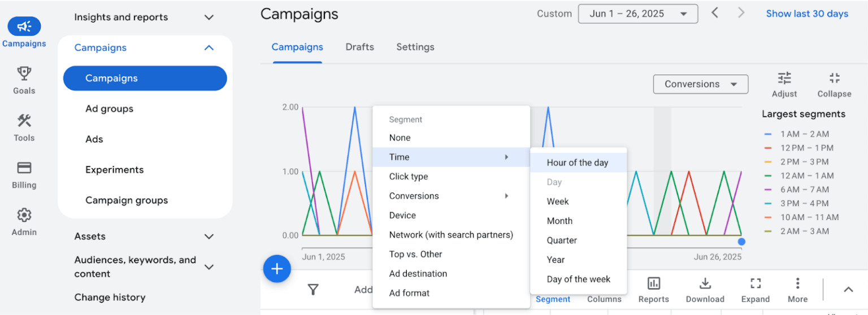Click the Adjust chart sliders icon

[784, 78]
